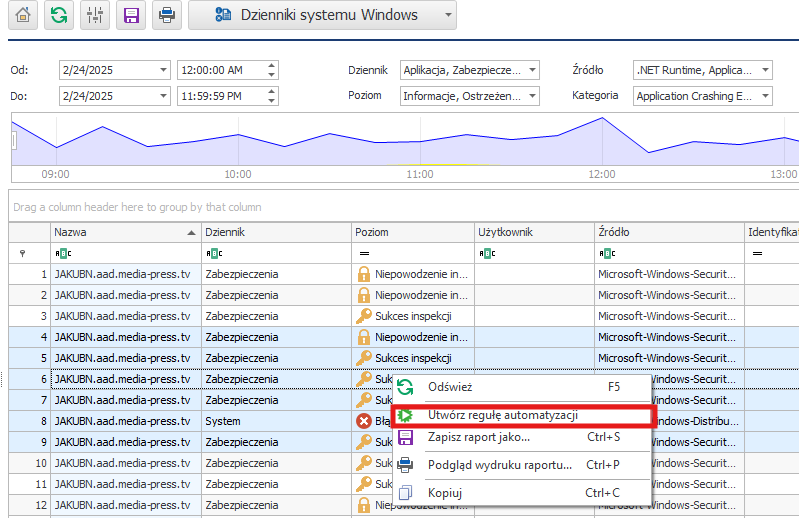Click the filter row pin icon
This screenshot has height=518, width=799.
point(22,253)
